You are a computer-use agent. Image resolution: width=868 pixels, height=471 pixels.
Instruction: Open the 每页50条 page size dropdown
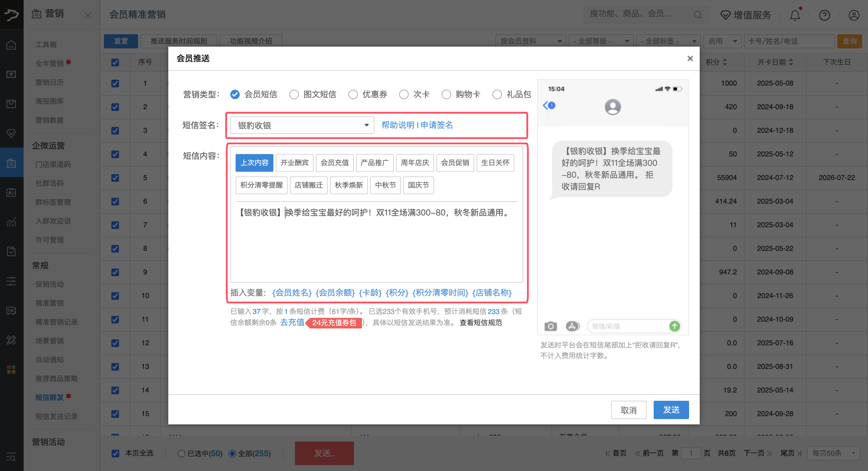(x=833, y=453)
